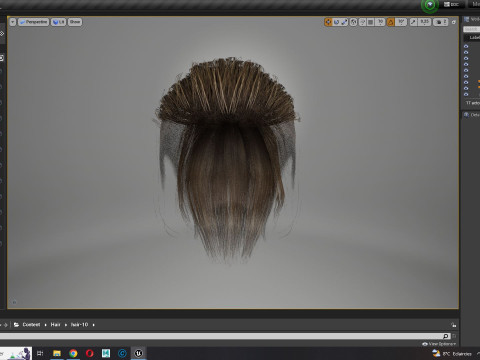Viewport: 480px width, 360px height.
Task: Sort the outliner by Label column
Action: pyautogui.click(x=474, y=37)
